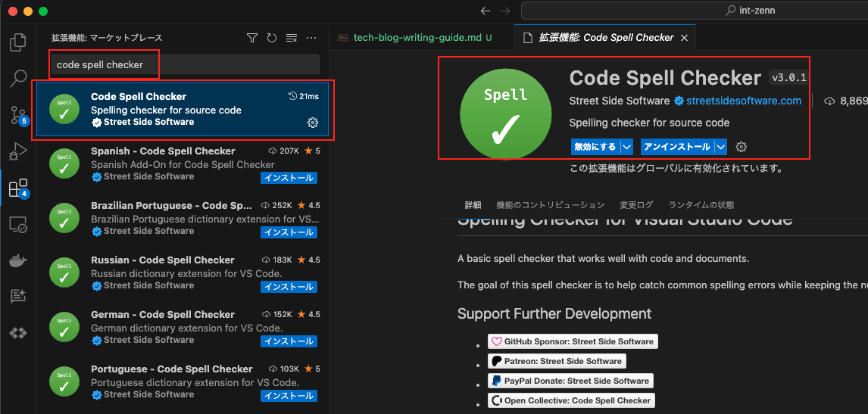Refresh the extensions marketplace list
This screenshot has height=414, width=868.
coord(271,38)
